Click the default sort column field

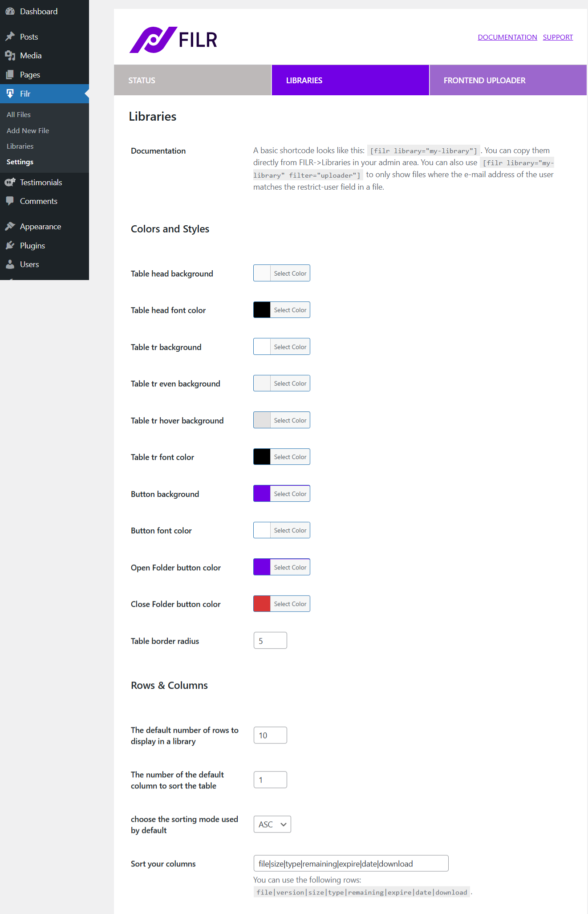(x=270, y=780)
